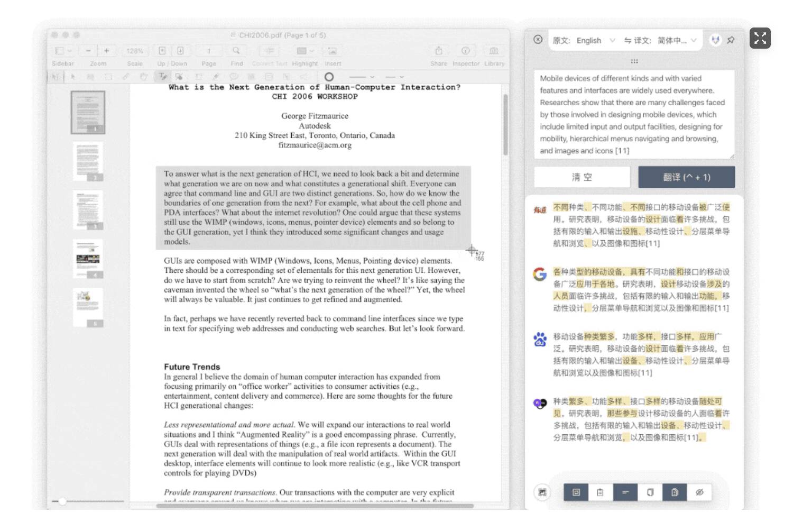Image resolution: width=812 pixels, height=531 pixels.
Task: Click the email fitzmaurice@acm.org text
Action: 315,145
